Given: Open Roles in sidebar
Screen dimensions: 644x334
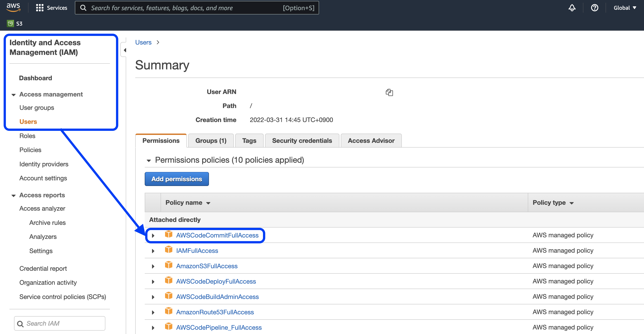Looking at the screenshot, I should [x=27, y=136].
